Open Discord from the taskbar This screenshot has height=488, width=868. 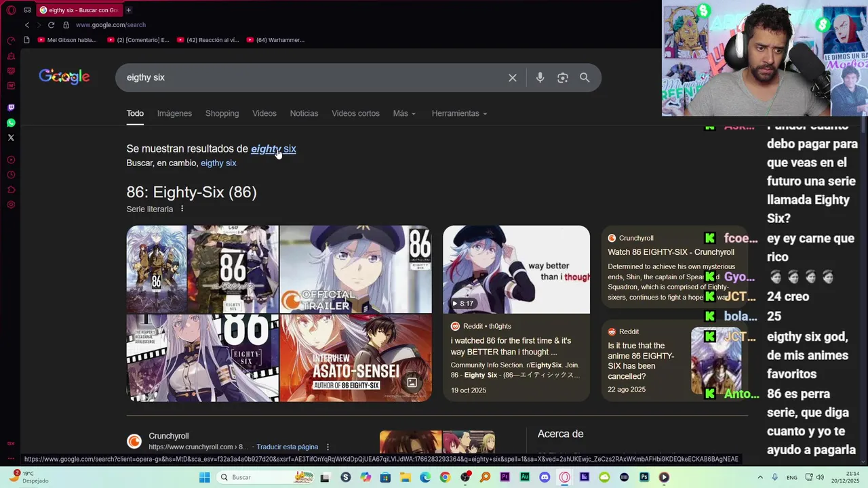(x=545, y=477)
